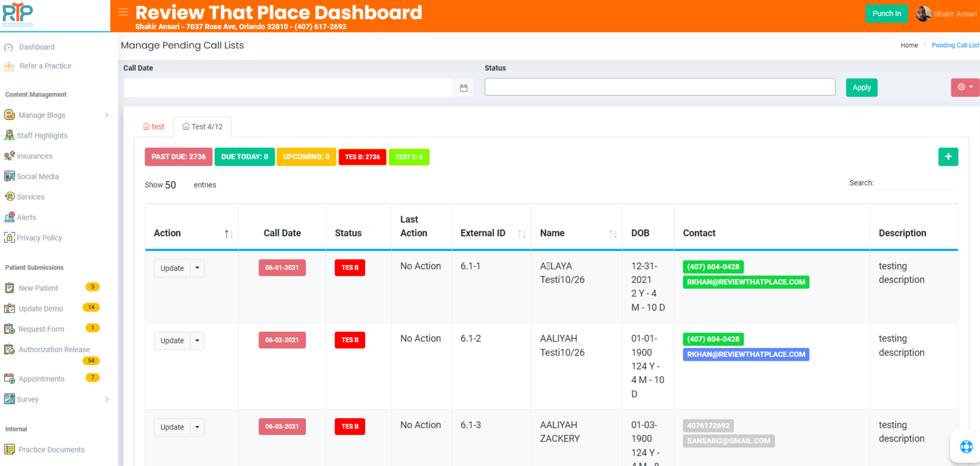Viewport: 980px width, 466px height.
Task: Open the calendar picker for Call Date
Action: (464, 88)
